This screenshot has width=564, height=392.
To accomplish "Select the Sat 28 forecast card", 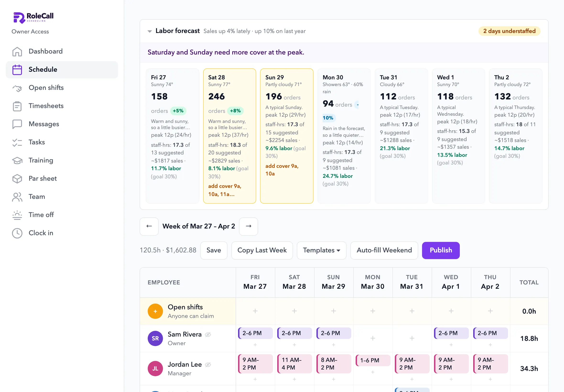I will 230,136.
